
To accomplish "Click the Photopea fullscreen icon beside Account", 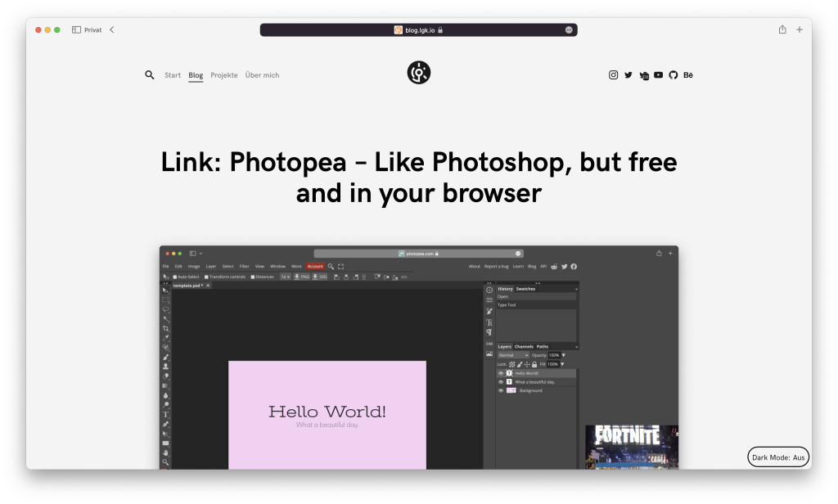I will (340, 266).
